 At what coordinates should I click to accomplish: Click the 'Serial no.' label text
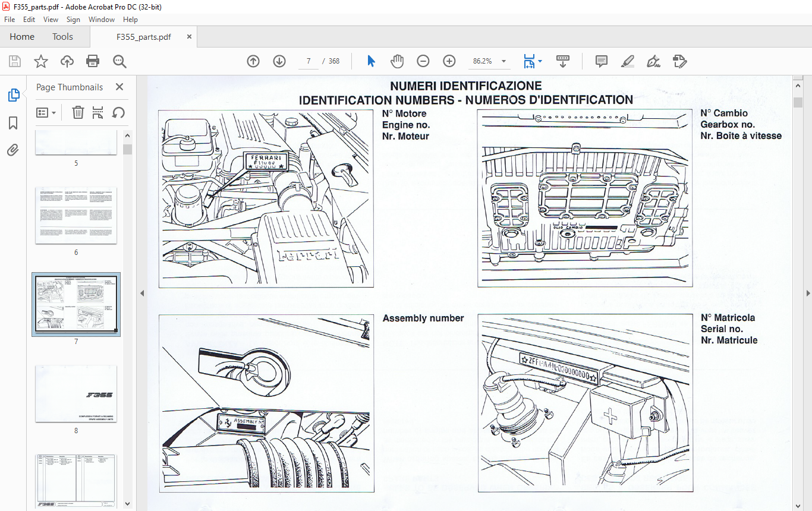tap(722, 329)
